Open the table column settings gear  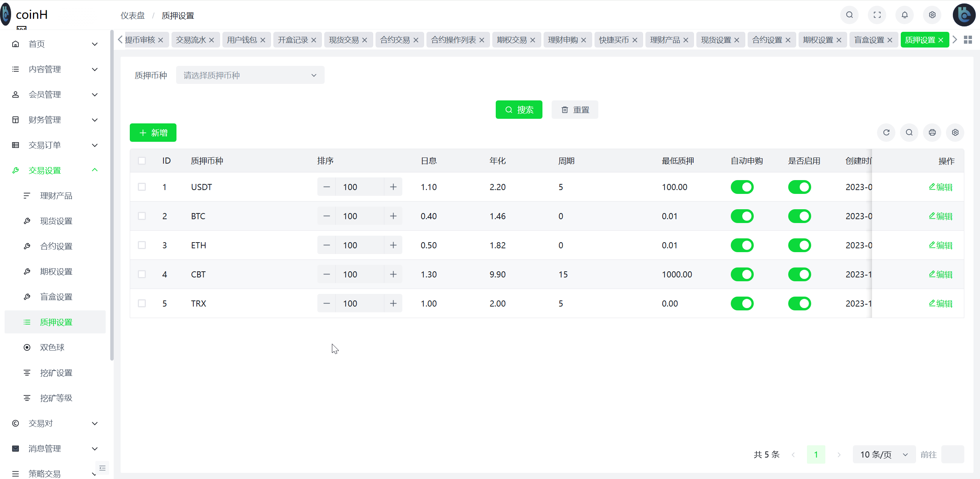pyautogui.click(x=955, y=133)
